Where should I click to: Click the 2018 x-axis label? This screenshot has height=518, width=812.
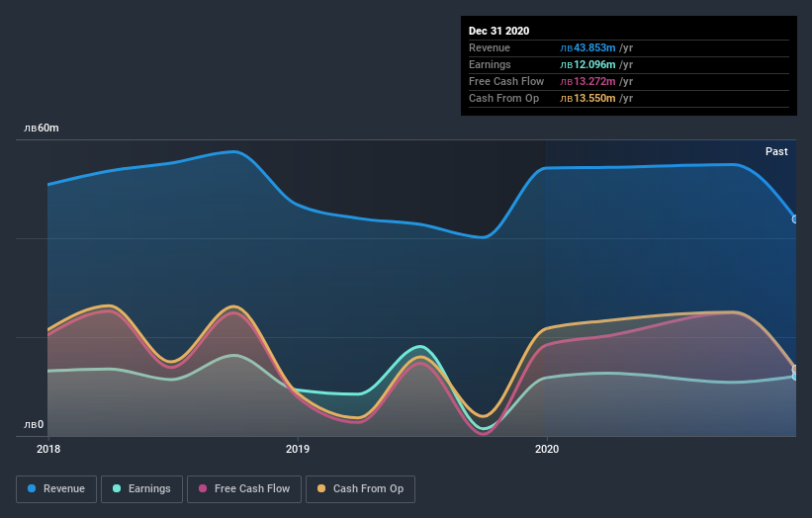click(x=48, y=449)
